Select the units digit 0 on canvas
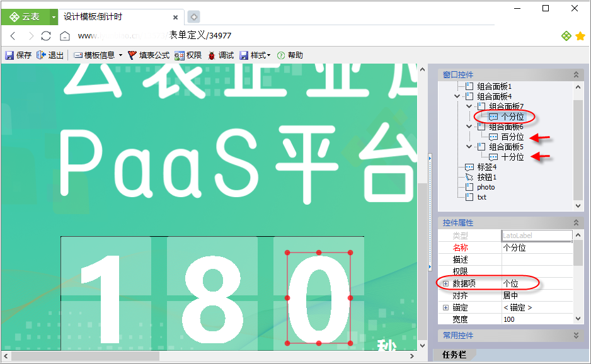This screenshot has width=591, height=364. tap(319, 298)
